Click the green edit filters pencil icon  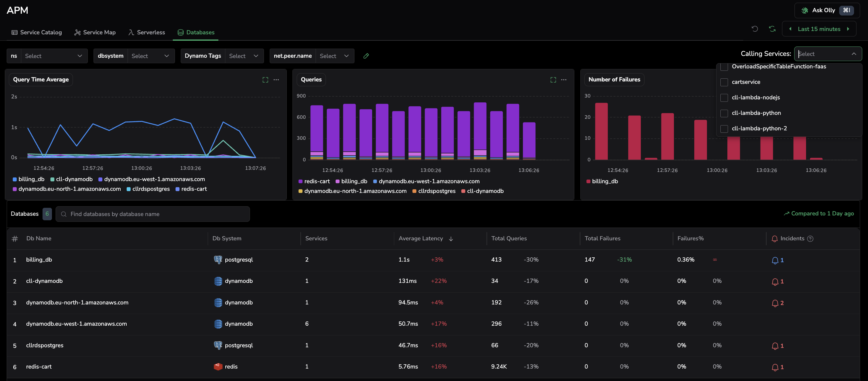[x=366, y=56]
